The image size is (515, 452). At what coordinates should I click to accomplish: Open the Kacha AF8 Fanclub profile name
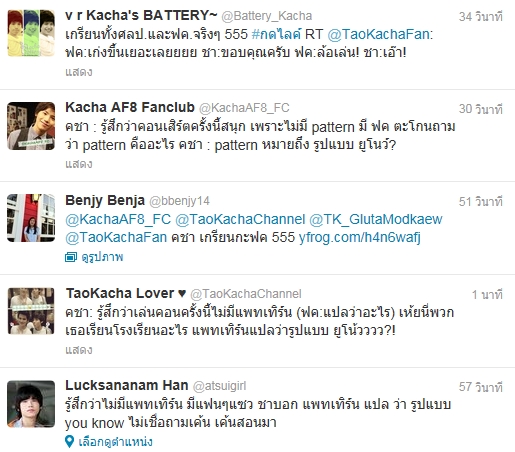tap(130, 107)
